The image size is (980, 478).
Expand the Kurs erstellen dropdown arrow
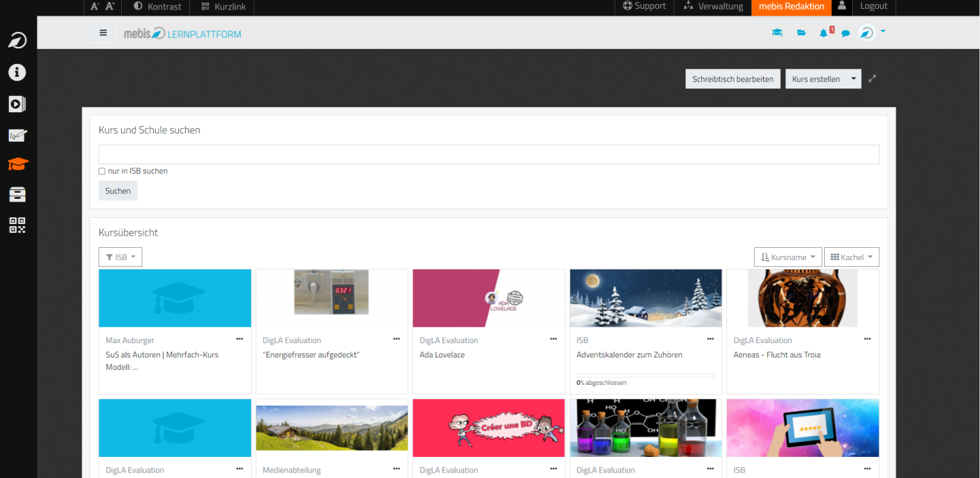(x=853, y=79)
